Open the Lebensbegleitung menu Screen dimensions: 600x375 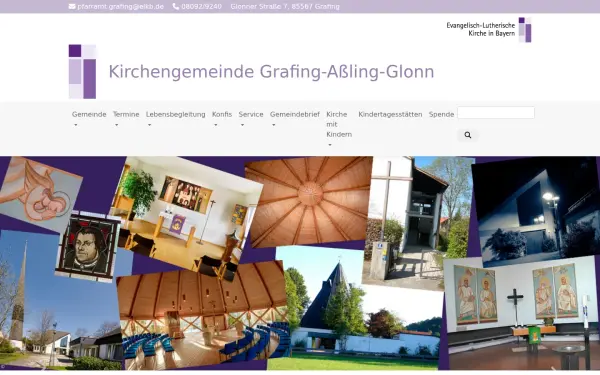click(x=176, y=114)
